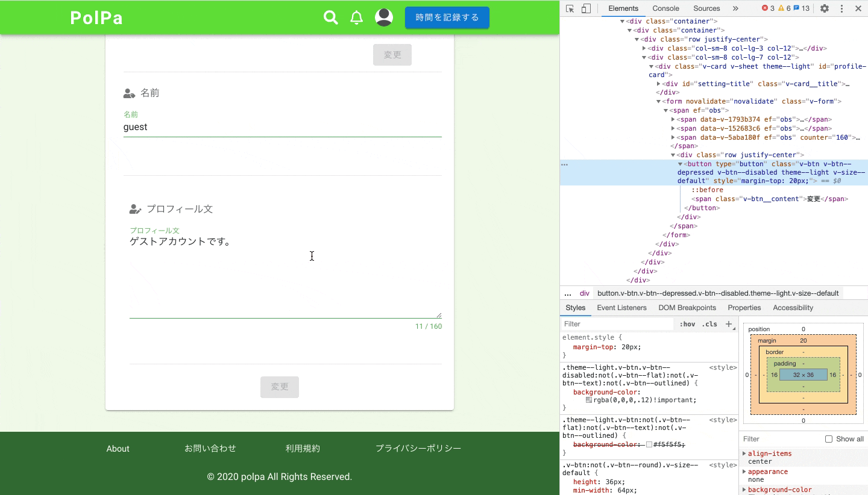Focus the Styles filter field

[617, 324]
